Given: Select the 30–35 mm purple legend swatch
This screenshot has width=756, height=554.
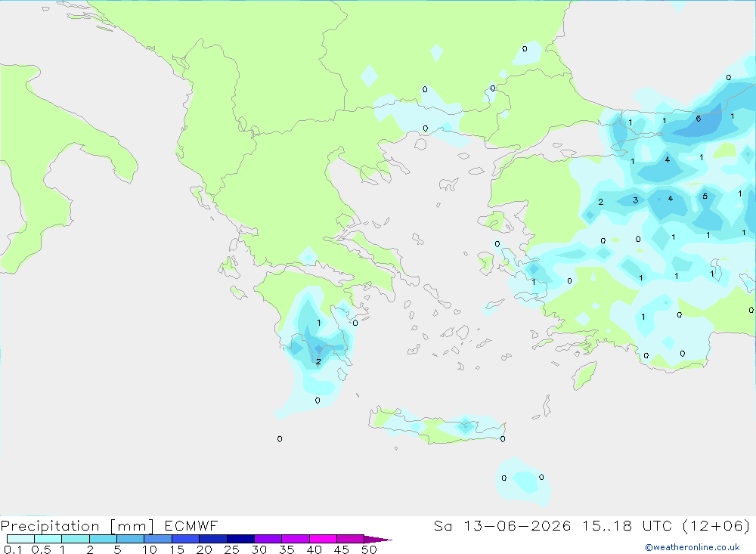Looking at the screenshot, I should [x=268, y=539].
